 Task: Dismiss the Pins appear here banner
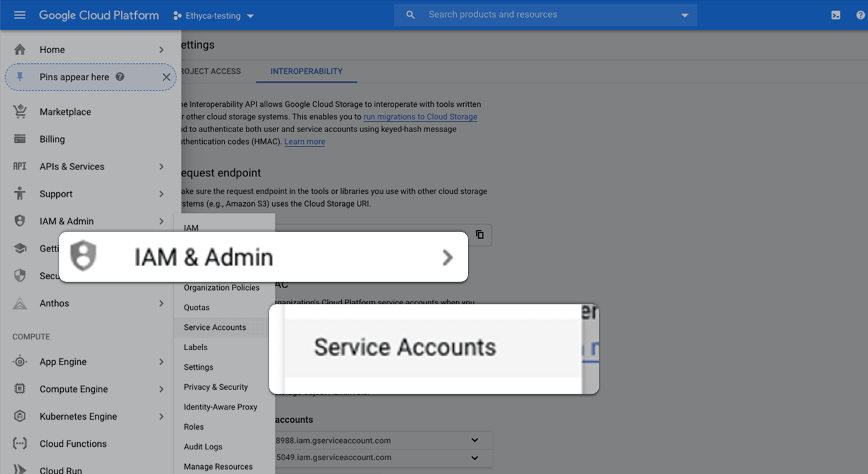[166, 77]
